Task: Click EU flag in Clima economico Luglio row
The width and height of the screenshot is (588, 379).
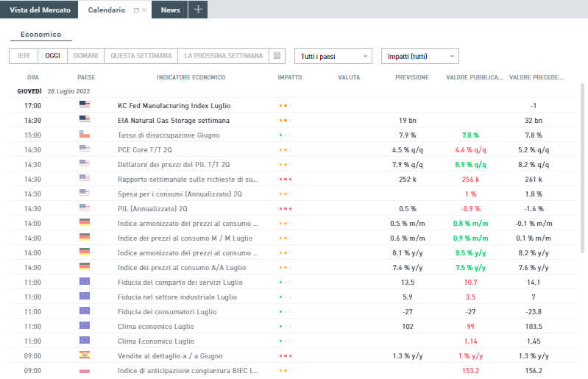Action: pyautogui.click(x=85, y=326)
